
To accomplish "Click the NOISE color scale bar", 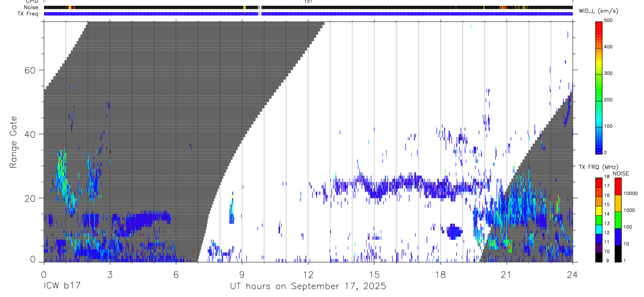I will click(x=618, y=219).
